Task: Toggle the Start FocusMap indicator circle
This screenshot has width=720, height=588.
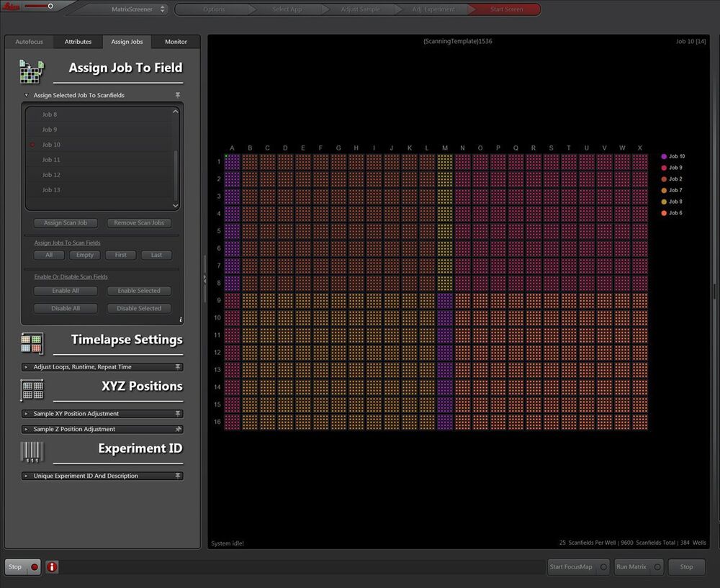Action: (x=603, y=567)
